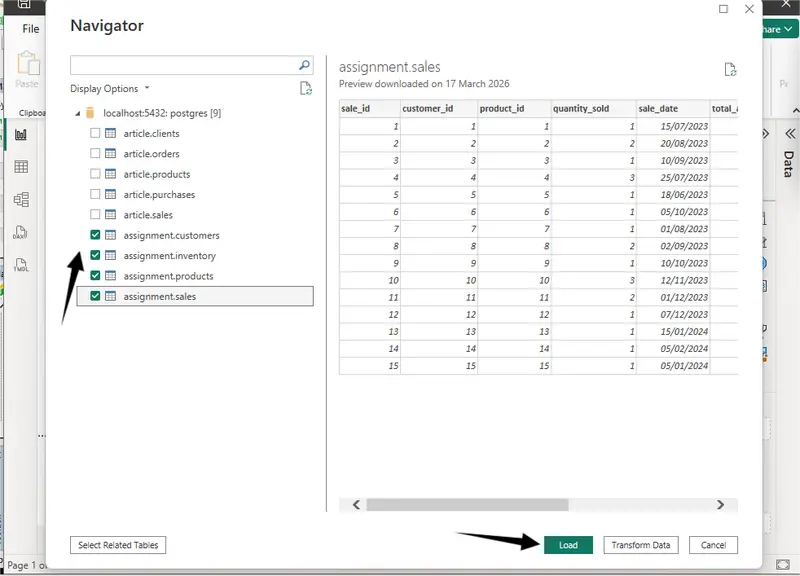Open Model view icon in left sidebar
This screenshot has width=800, height=576.
coord(21,199)
